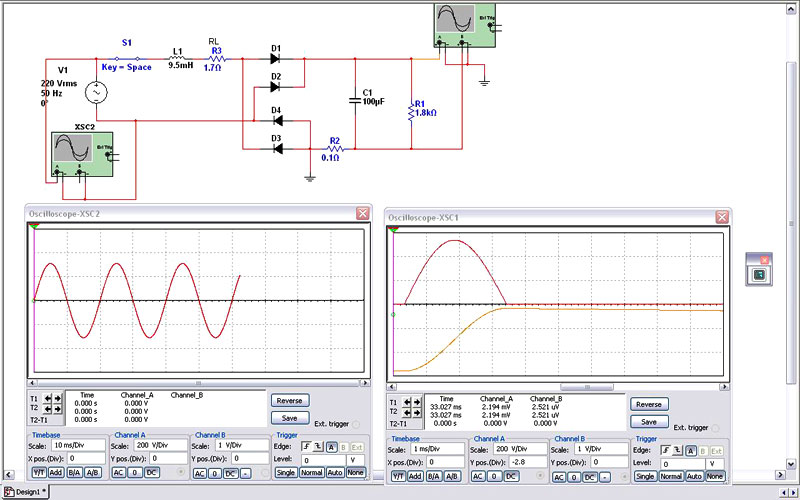
Task: Click the R1 1.8kΩ resistor symbol
Action: coord(410,111)
